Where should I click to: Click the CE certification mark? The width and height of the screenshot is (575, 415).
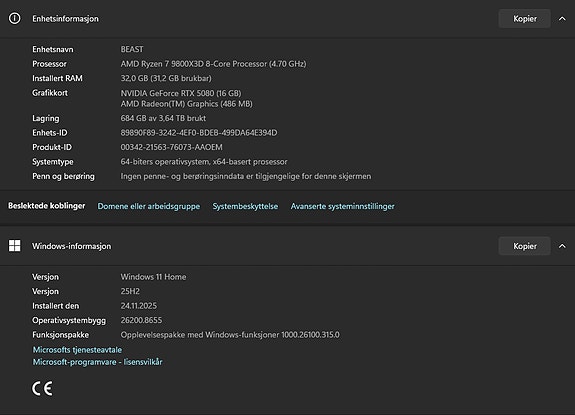pyautogui.click(x=42, y=389)
